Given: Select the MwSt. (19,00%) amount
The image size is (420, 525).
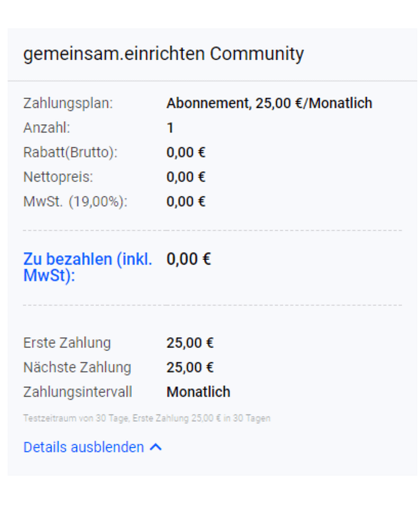Looking at the screenshot, I should [x=186, y=202].
